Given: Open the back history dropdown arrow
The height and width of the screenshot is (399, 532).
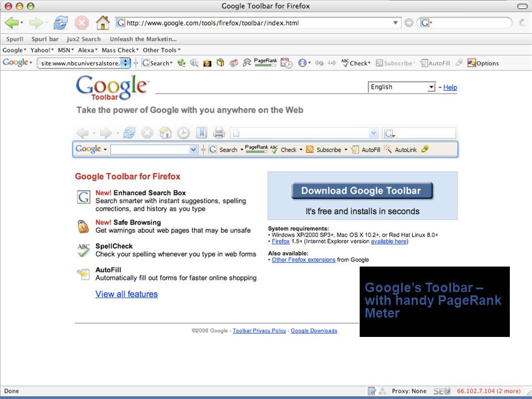Looking at the screenshot, I should coord(22,23).
